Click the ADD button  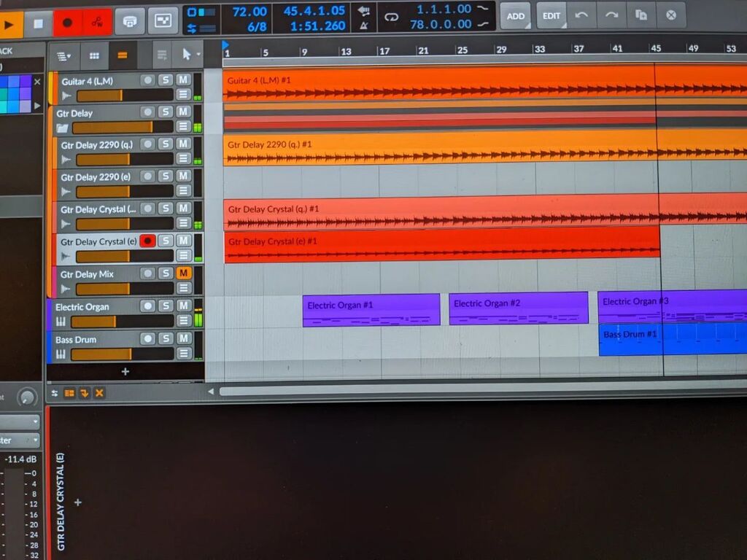516,16
